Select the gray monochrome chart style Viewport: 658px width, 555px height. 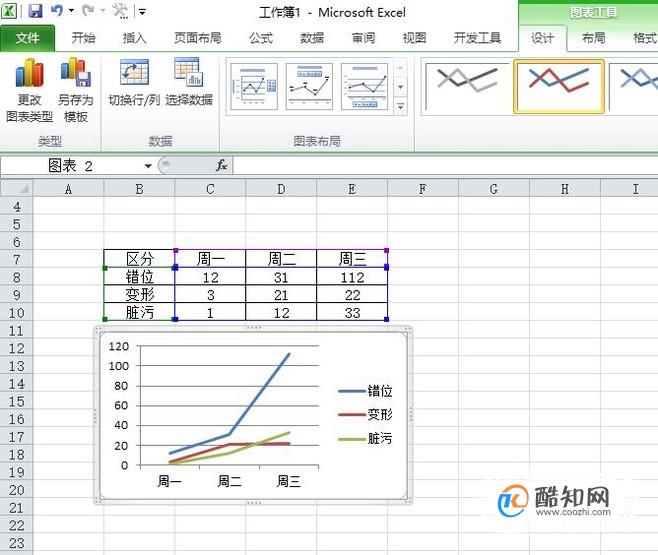click(x=467, y=86)
